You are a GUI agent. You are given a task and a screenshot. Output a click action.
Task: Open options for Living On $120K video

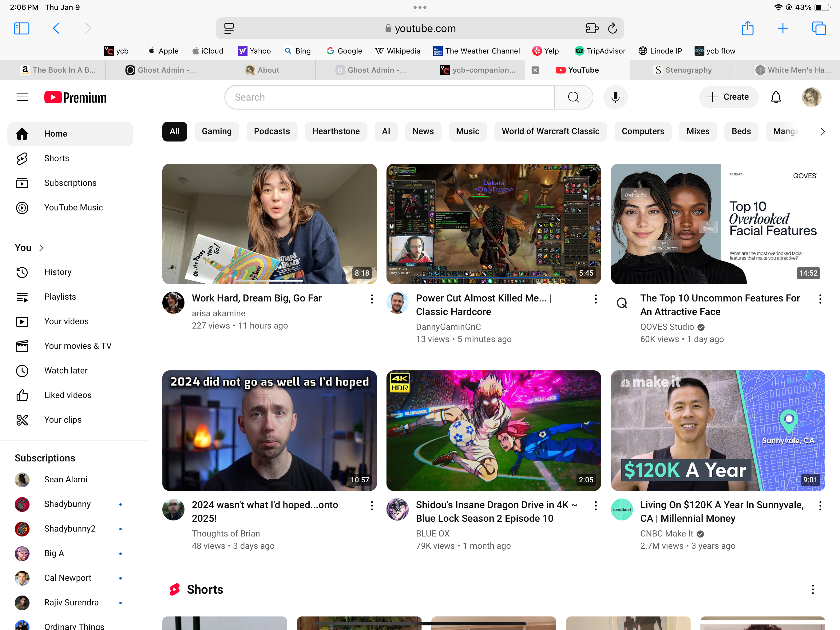[820, 506]
